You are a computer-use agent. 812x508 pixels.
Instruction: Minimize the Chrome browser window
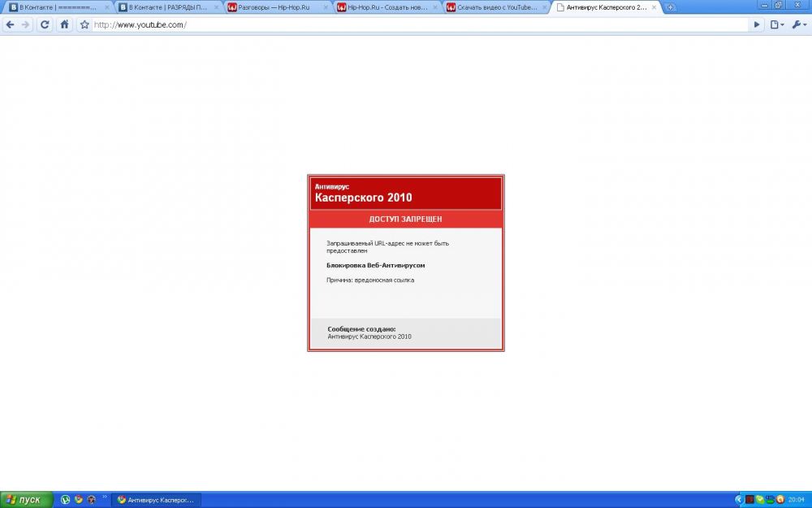764,5
